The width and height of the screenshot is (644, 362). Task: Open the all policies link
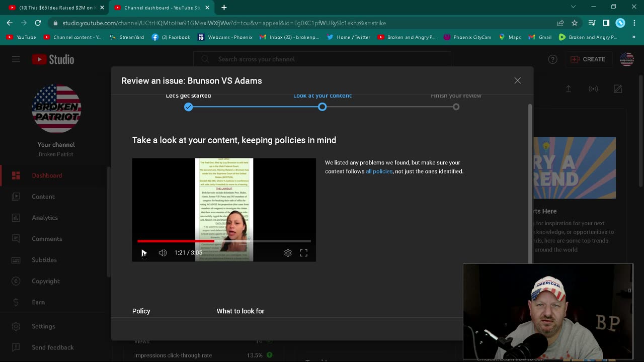(379, 171)
